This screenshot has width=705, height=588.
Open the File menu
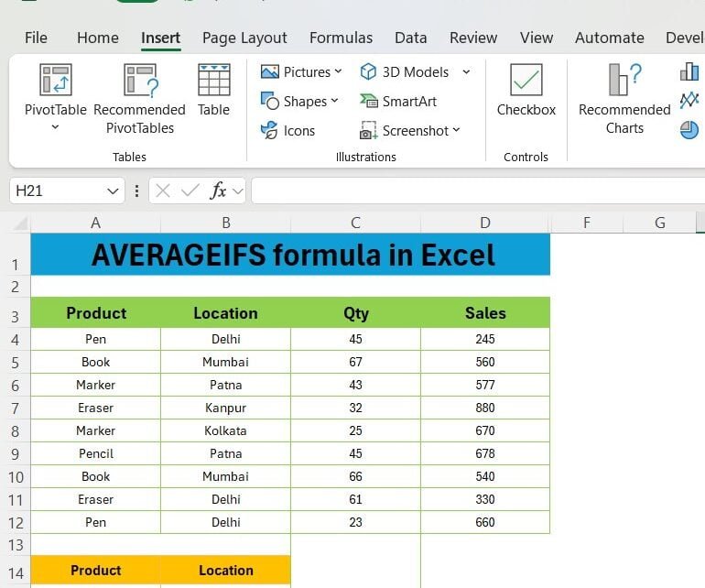tap(36, 38)
